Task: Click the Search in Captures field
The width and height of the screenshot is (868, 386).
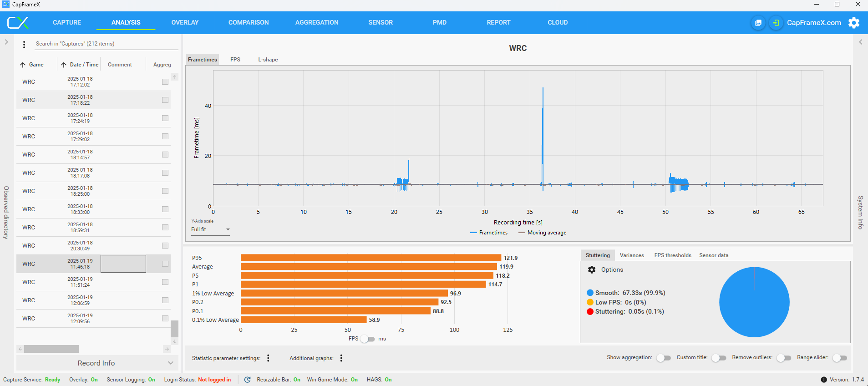Action: coord(106,44)
